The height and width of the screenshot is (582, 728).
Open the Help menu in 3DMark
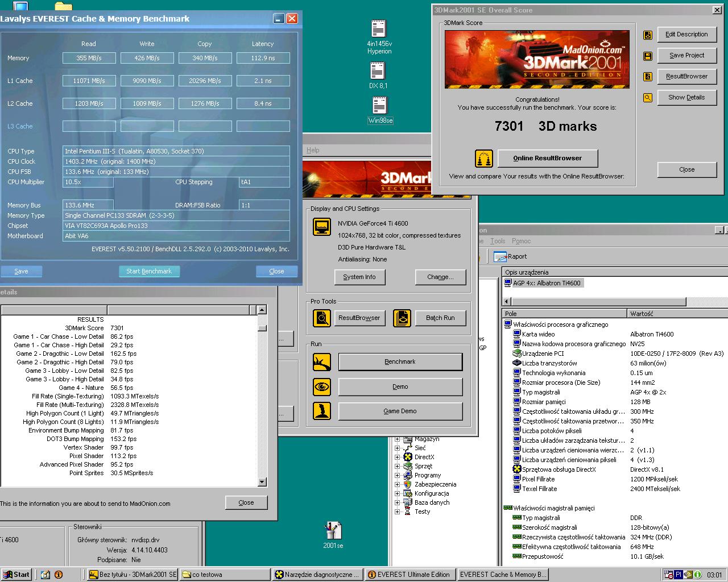[313, 150]
